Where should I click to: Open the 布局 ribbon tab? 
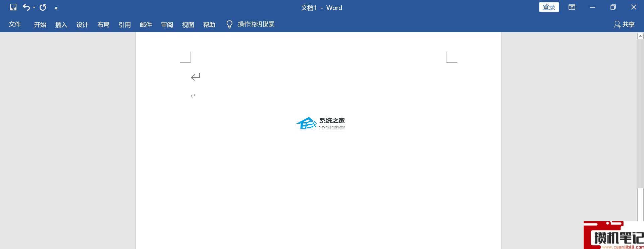click(103, 24)
